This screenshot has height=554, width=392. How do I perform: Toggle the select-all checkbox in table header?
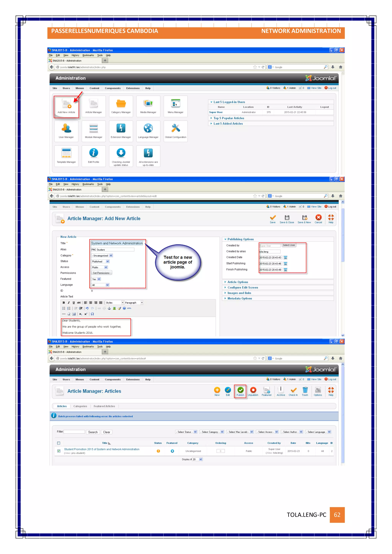pos(59,443)
